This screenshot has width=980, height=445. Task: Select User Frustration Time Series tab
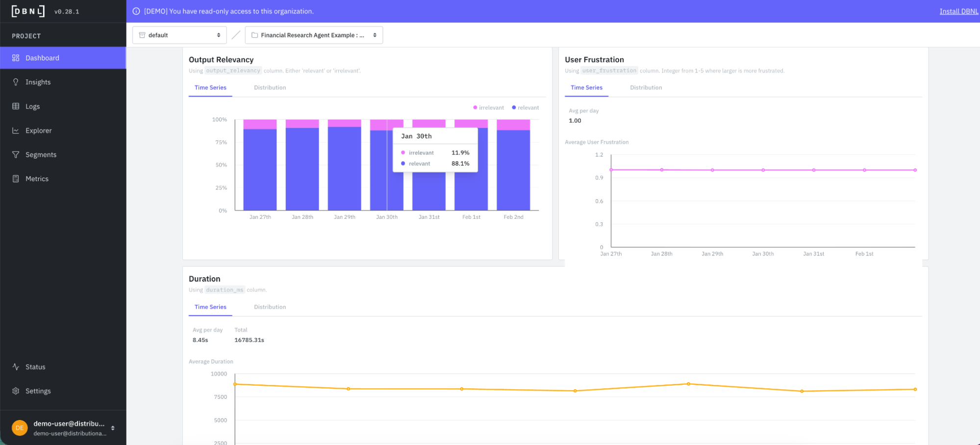click(x=586, y=87)
